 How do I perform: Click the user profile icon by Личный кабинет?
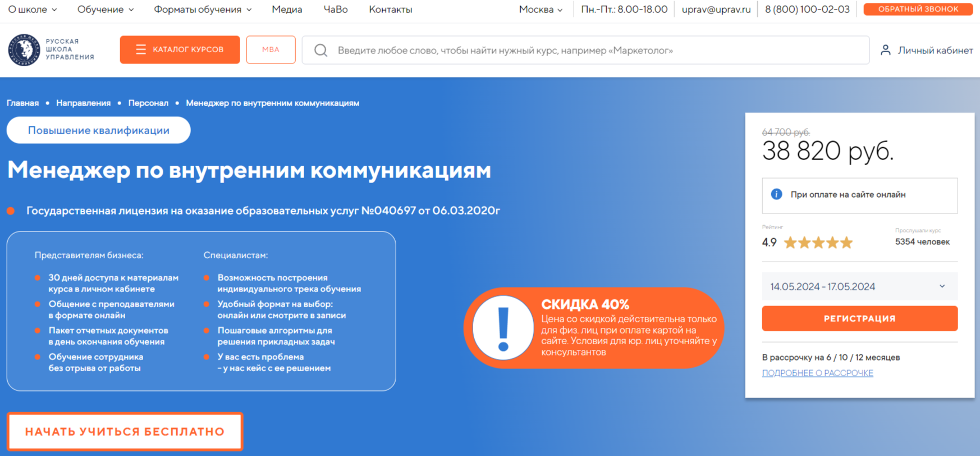885,50
